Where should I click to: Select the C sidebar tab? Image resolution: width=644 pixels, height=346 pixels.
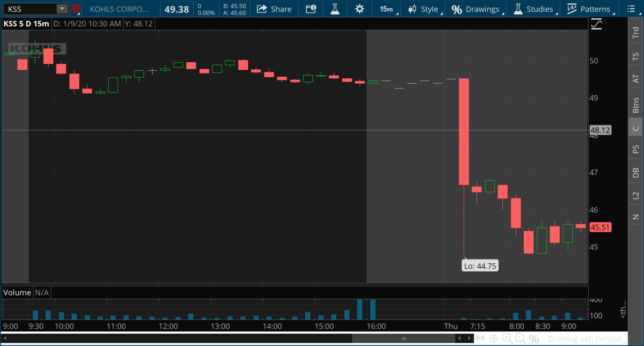[x=636, y=128]
